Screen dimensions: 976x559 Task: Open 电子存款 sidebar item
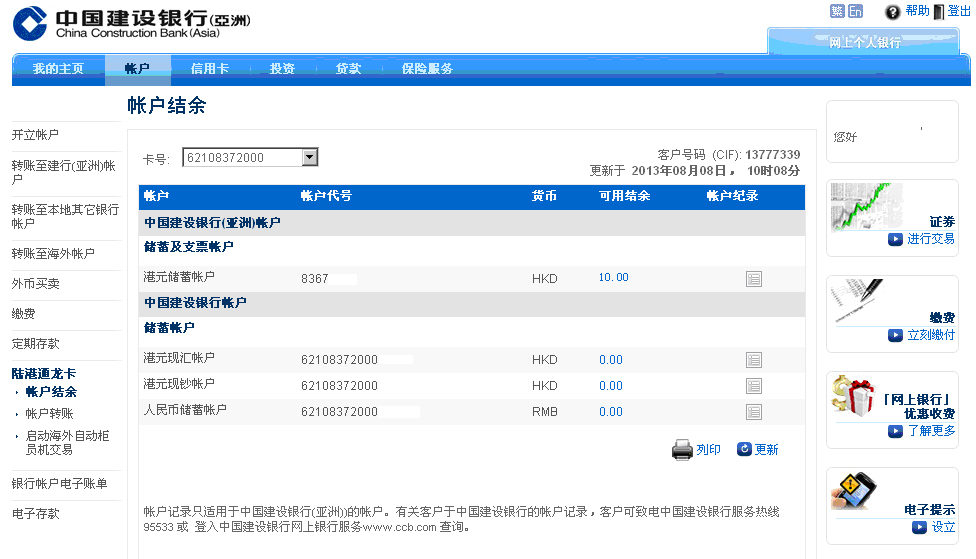tap(35, 514)
